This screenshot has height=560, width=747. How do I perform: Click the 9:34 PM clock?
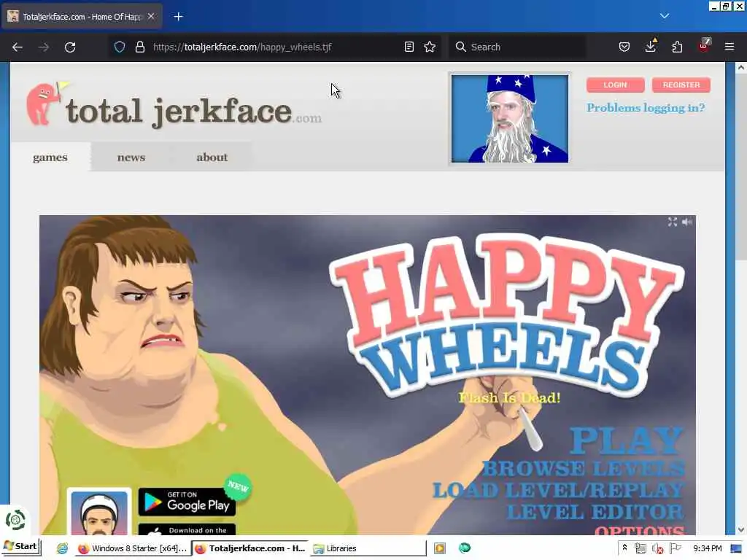coord(707,548)
